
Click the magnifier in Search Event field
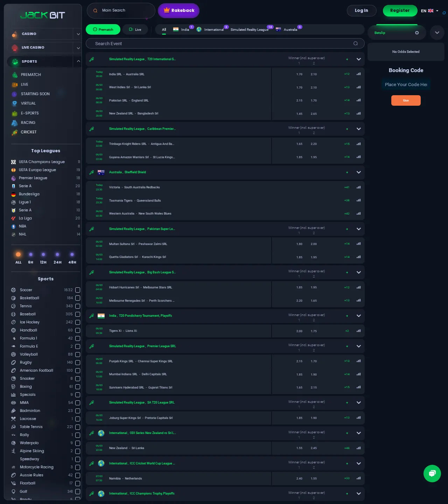click(356, 43)
